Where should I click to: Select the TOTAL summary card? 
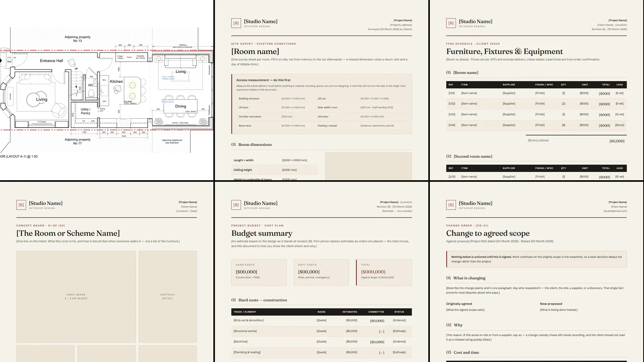click(384, 273)
